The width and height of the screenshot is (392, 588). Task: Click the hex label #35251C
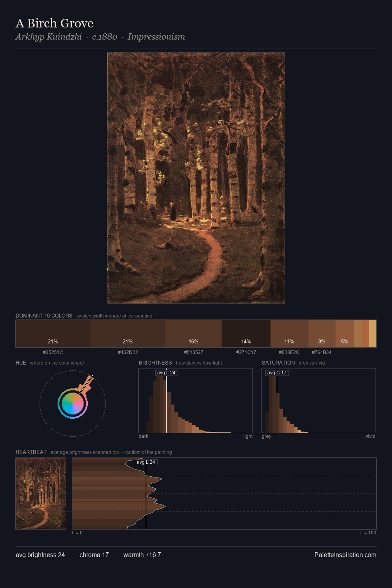coord(53,352)
